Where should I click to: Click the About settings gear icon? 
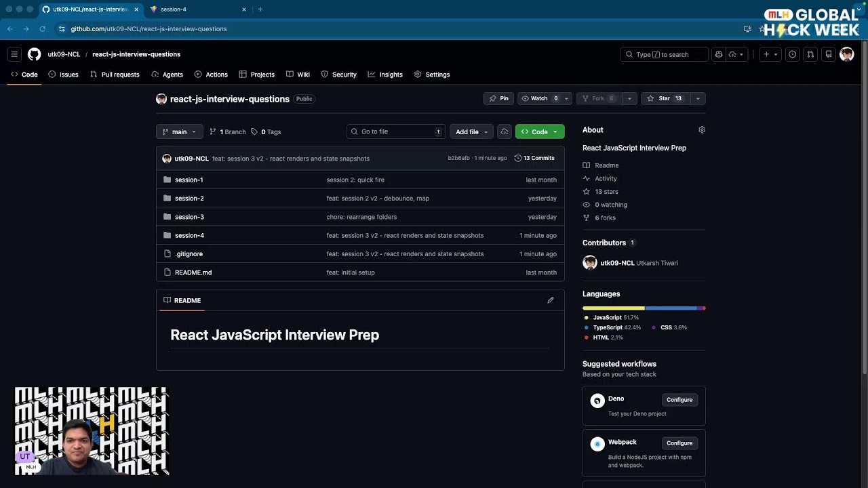702,129
